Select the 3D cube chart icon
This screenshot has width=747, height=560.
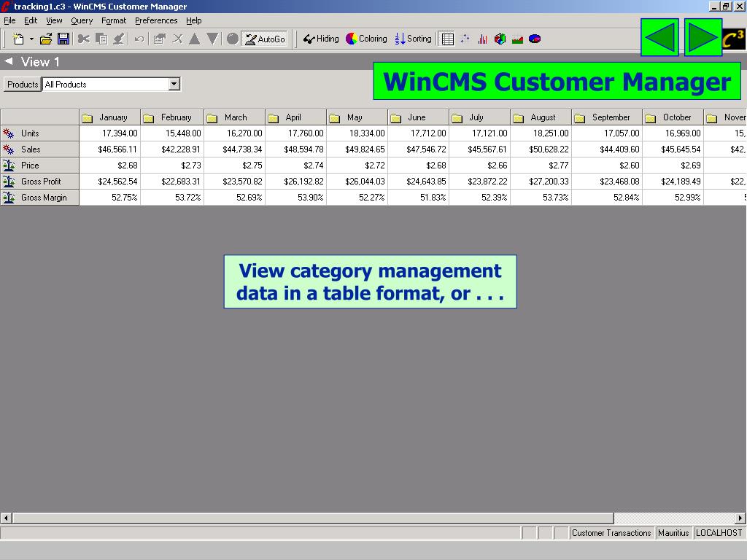[x=500, y=39]
